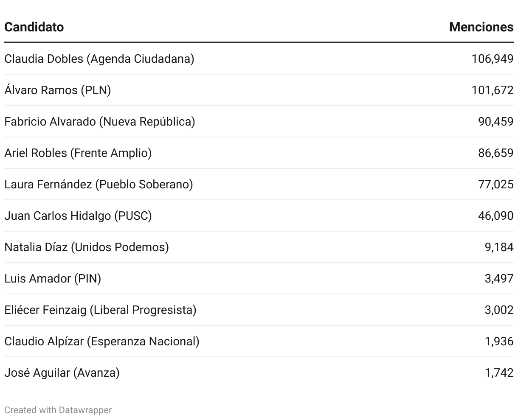The height and width of the screenshot is (420, 518).
Task: Click the 106,949 mentions value
Action: click(492, 59)
